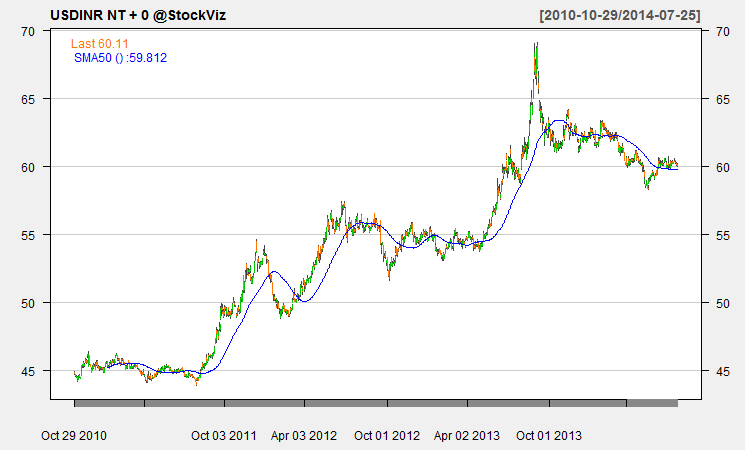Viewport: 745px width, 450px height.
Task: Click the 'SMA50 () :59.812' legend label
Action: point(120,58)
